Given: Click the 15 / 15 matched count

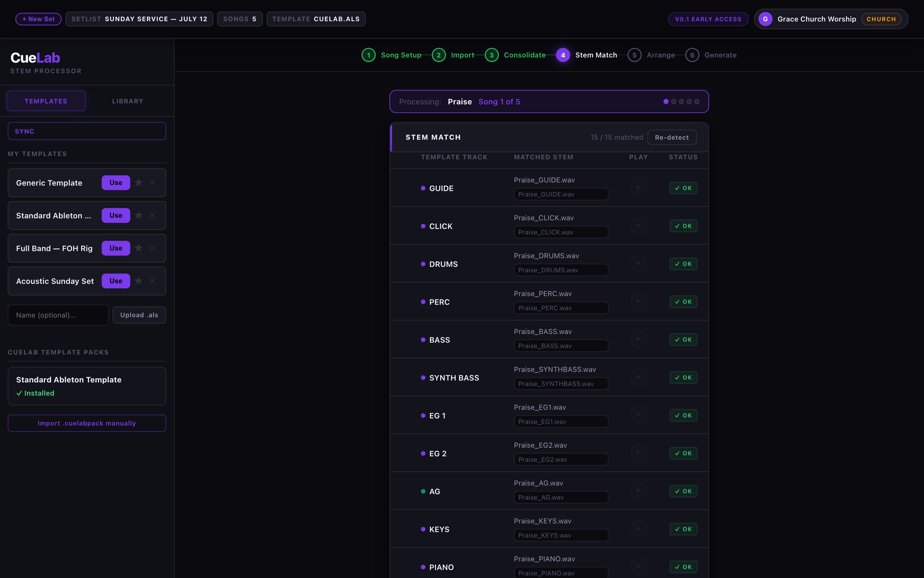Looking at the screenshot, I should (x=617, y=137).
